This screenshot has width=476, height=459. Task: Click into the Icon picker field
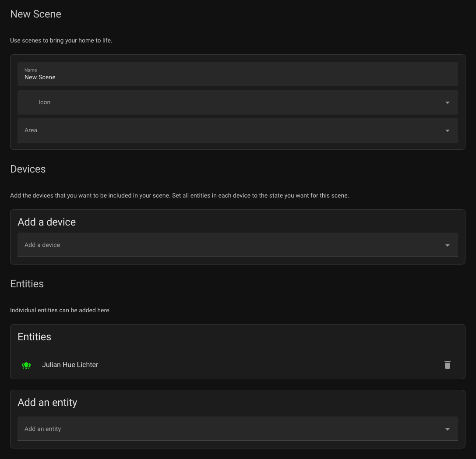click(238, 102)
